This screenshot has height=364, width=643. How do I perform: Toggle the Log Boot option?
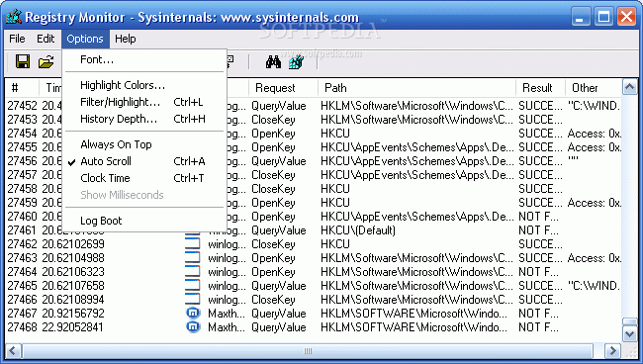(144, 221)
